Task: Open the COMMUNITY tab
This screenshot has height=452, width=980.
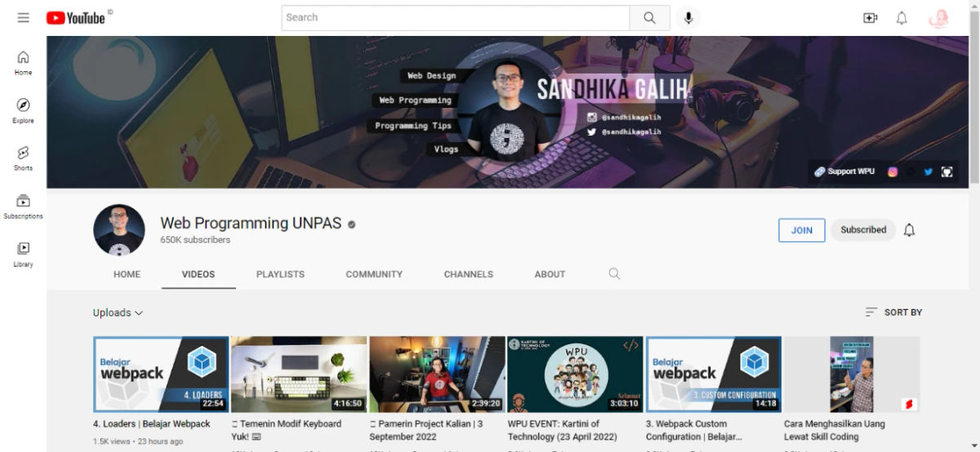Action: tap(374, 275)
